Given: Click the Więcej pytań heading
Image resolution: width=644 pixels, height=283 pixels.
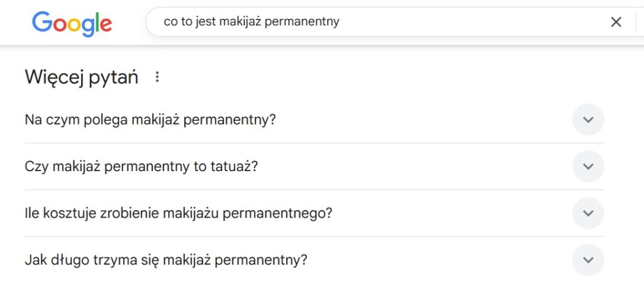Looking at the screenshot, I should pos(81,77).
